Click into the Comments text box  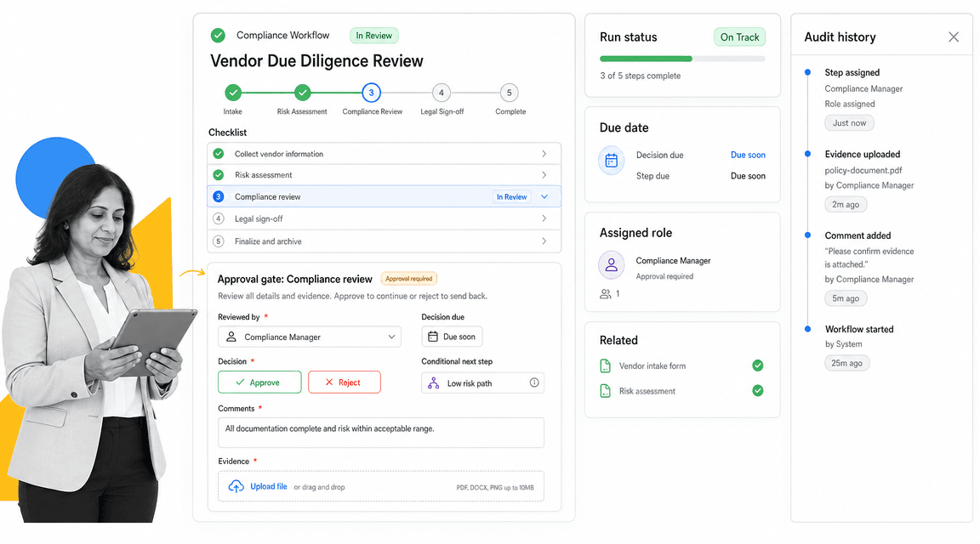pos(381,432)
